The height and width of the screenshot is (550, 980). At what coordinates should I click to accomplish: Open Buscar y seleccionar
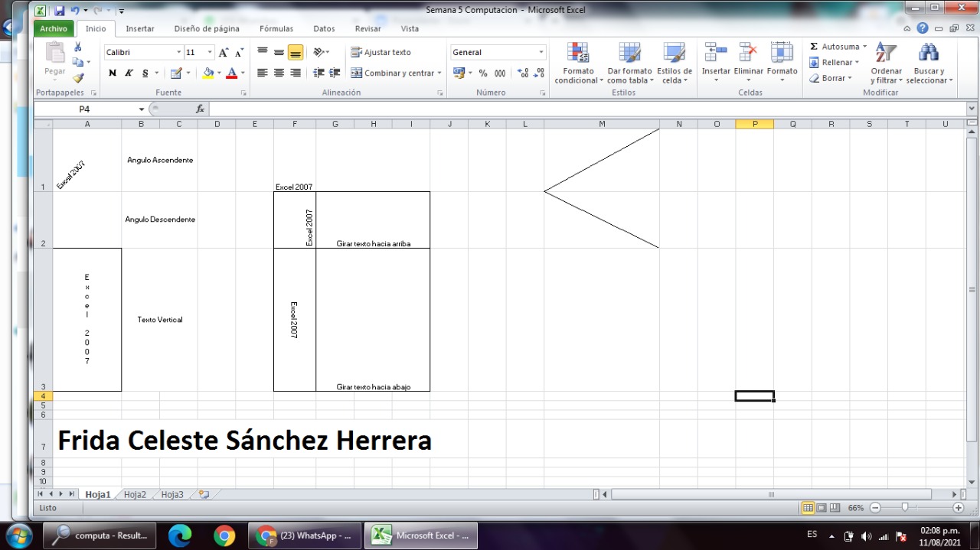(929, 63)
